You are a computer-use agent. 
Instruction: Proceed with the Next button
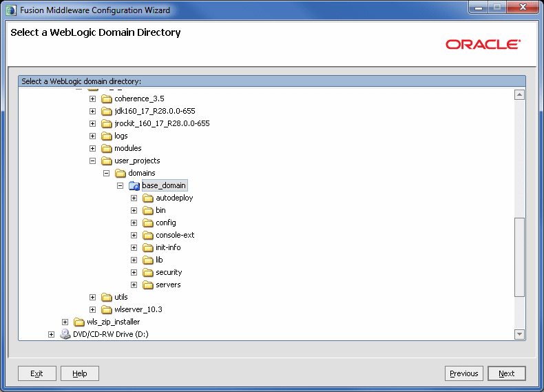point(507,373)
